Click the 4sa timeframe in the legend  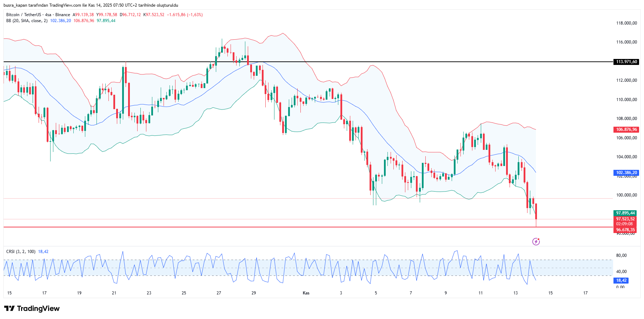[48, 15]
